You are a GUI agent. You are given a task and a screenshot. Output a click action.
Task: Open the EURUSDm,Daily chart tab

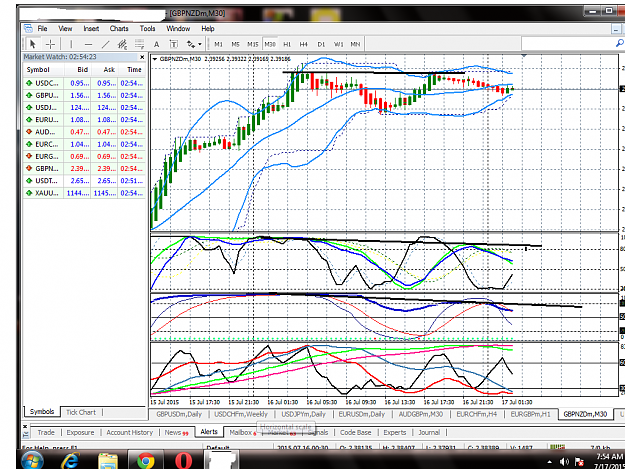362,414
